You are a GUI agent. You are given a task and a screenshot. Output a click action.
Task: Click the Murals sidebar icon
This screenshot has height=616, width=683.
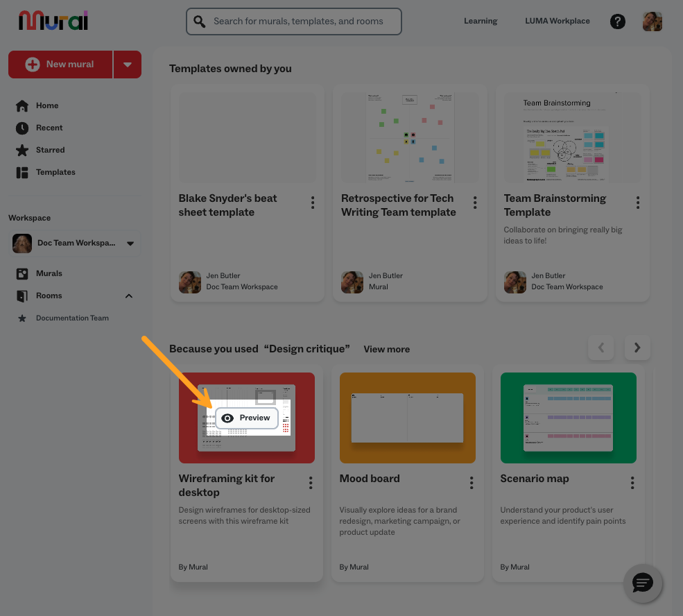(22, 273)
